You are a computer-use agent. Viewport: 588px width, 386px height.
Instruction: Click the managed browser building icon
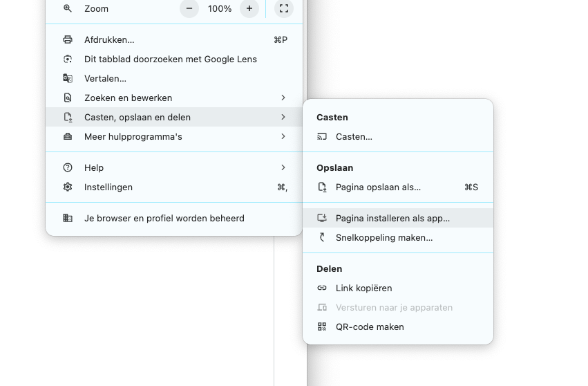[x=68, y=218]
